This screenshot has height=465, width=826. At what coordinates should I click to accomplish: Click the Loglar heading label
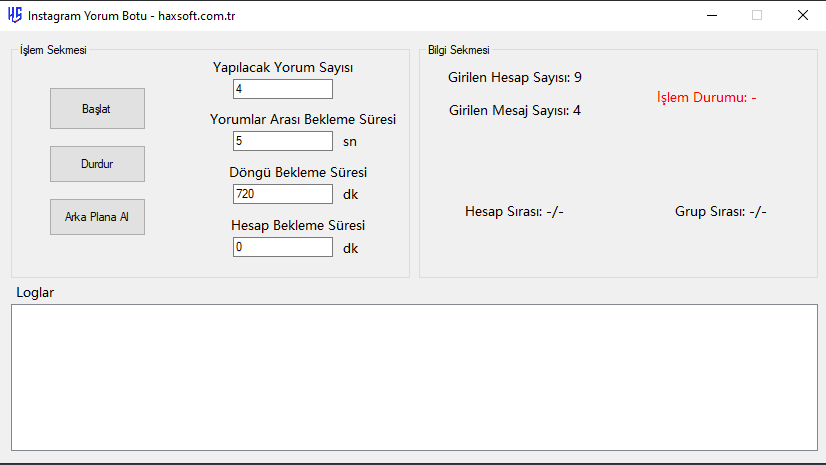[35, 292]
